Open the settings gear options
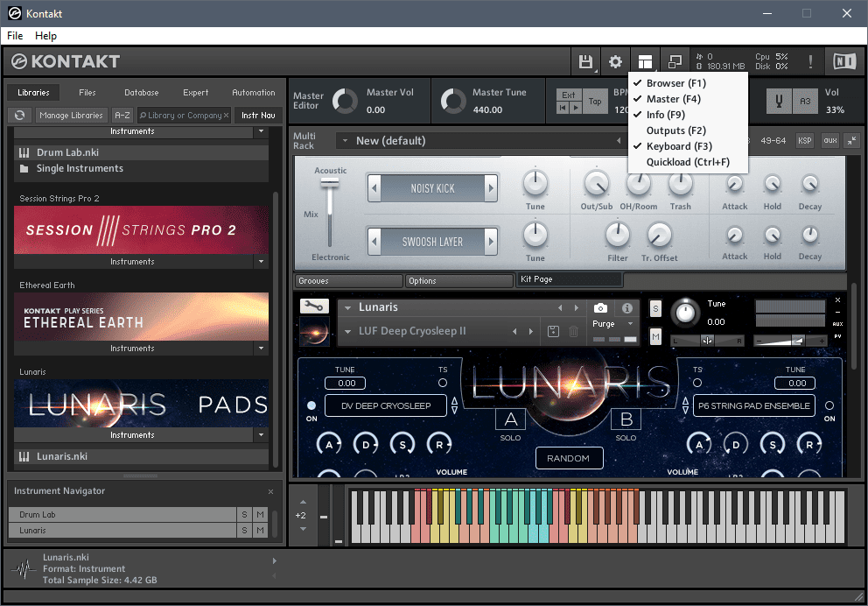The image size is (868, 606). (615, 61)
